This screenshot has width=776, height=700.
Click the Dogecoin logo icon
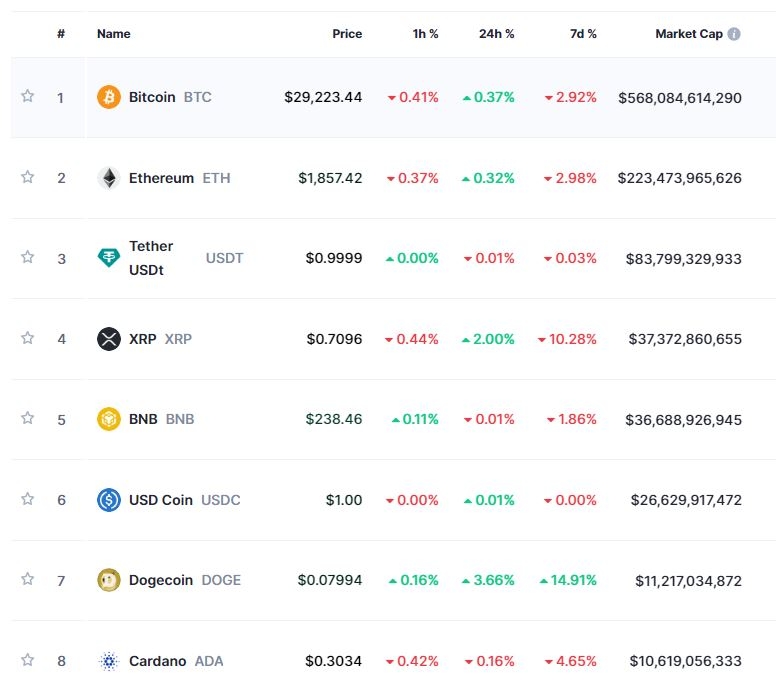[x=108, y=580]
